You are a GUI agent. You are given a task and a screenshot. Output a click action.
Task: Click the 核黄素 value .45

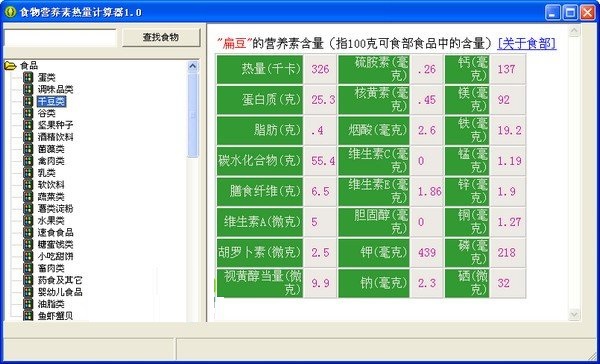pyautogui.click(x=427, y=100)
